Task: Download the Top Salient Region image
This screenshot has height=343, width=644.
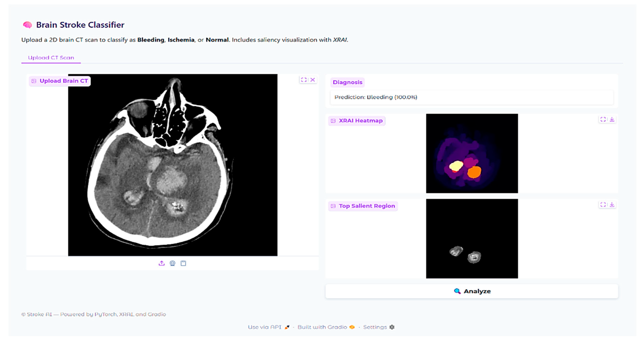Action: pyautogui.click(x=612, y=205)
